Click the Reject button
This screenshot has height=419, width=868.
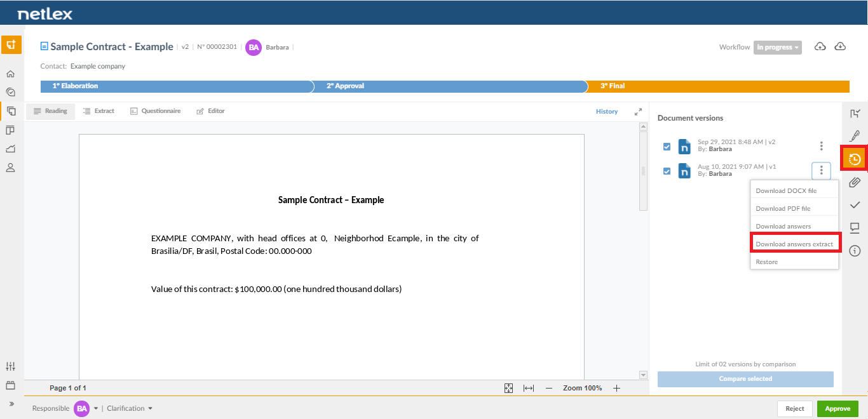795,409
